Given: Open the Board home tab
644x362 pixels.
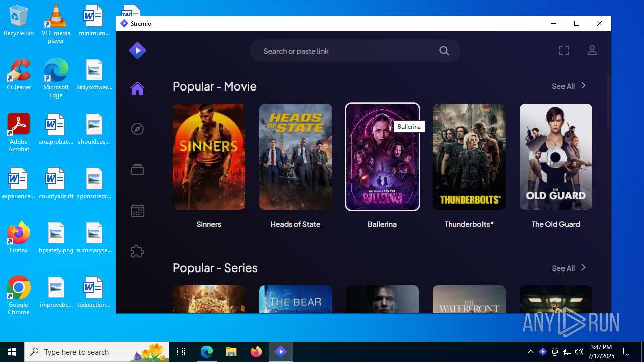Looking at the screenshot, I should [x=137, y=88].
